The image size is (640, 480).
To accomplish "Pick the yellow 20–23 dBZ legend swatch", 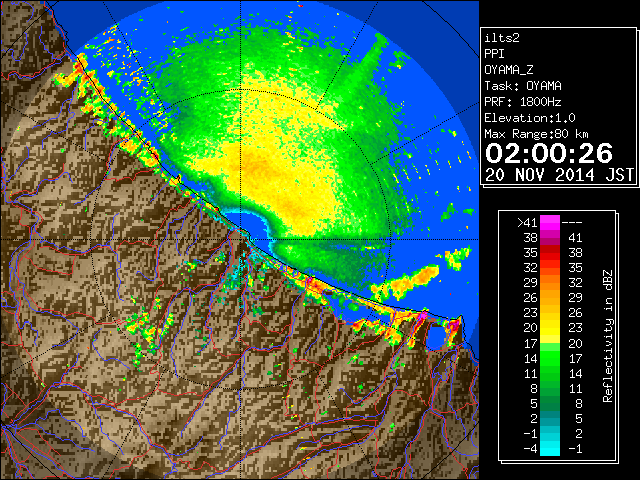I will (550, 328).
